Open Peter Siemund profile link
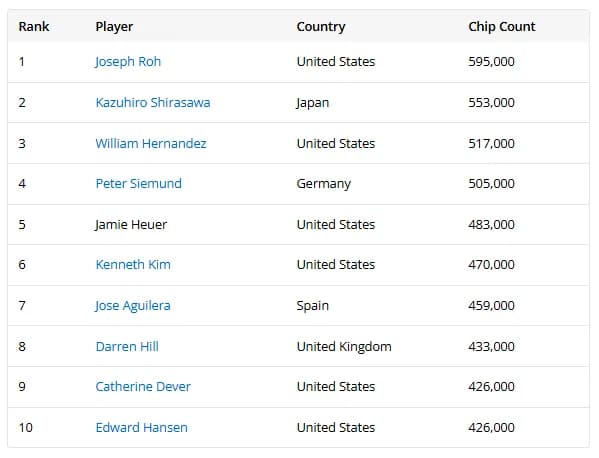This screenshot has width=599, height=458. [139, 184]
